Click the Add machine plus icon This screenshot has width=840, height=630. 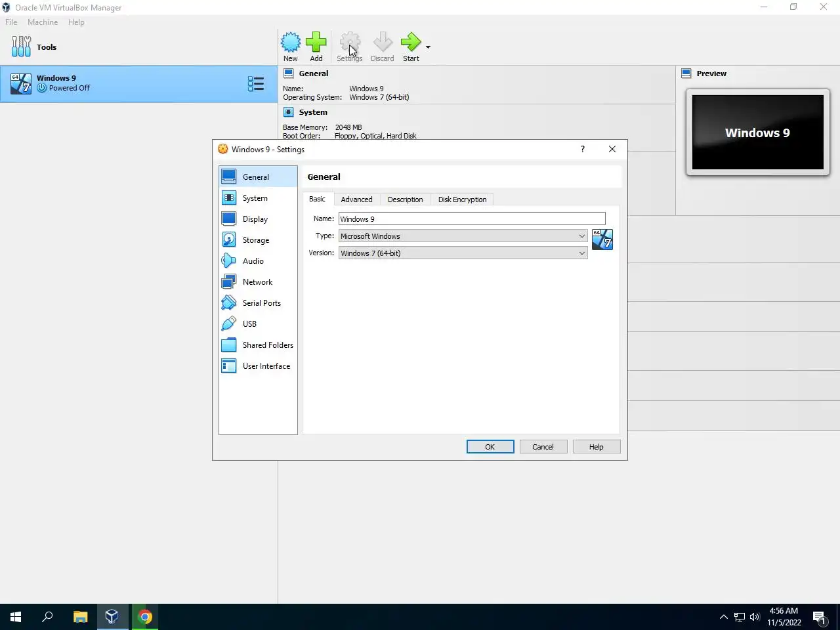point(316,43)
